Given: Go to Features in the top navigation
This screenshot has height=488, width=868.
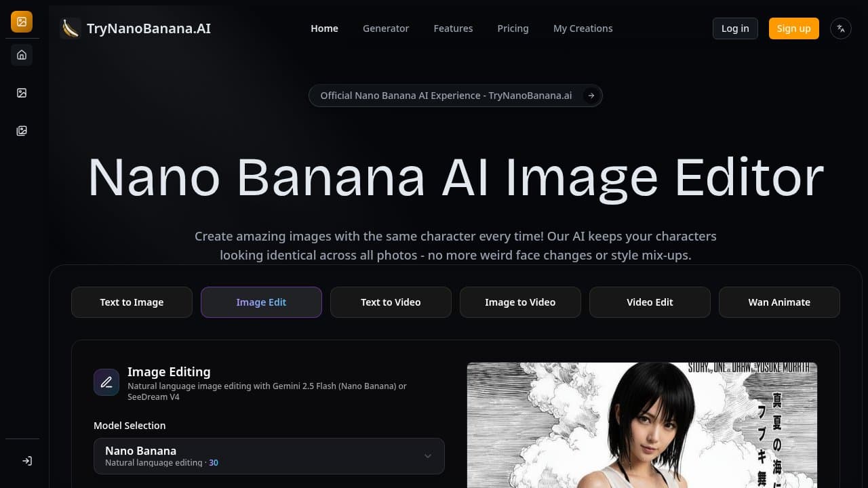Looking at the screenshot, I should [454, 28].
